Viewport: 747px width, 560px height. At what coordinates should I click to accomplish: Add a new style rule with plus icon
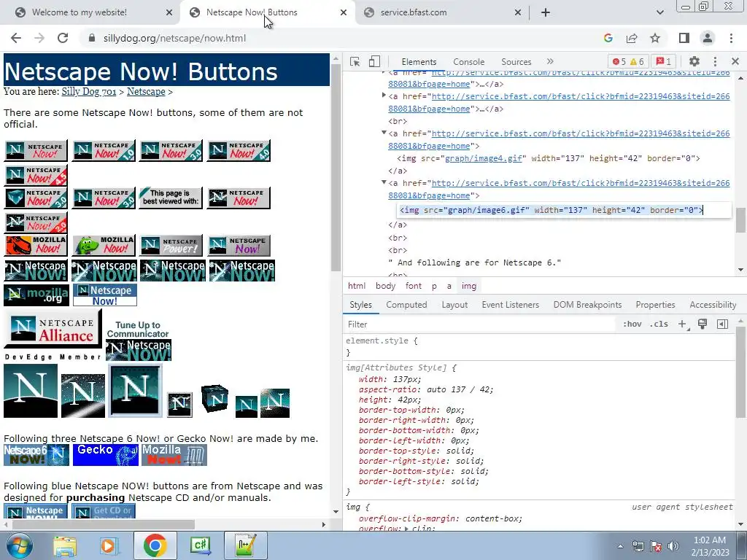coord(682,324)
